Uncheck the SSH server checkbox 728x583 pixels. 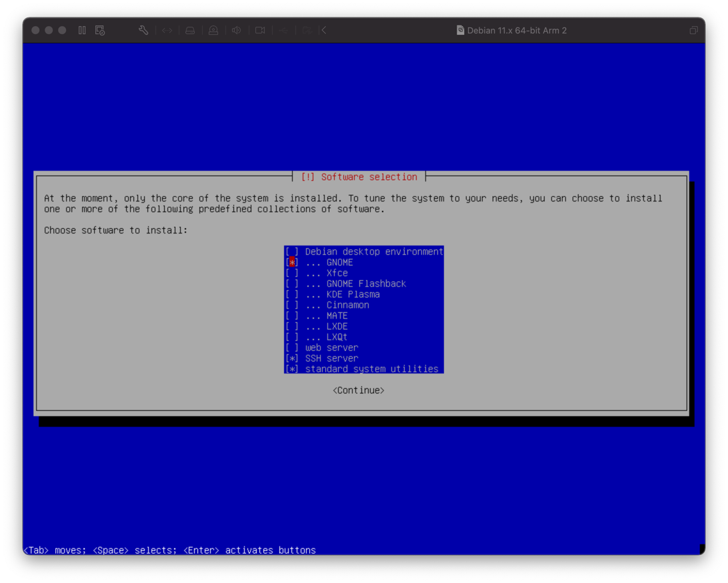(292, 359)
